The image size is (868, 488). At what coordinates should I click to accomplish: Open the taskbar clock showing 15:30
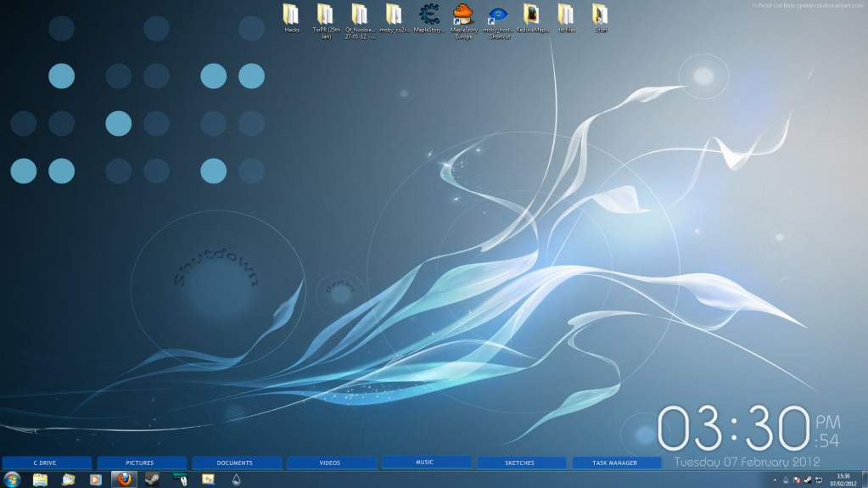843,480
